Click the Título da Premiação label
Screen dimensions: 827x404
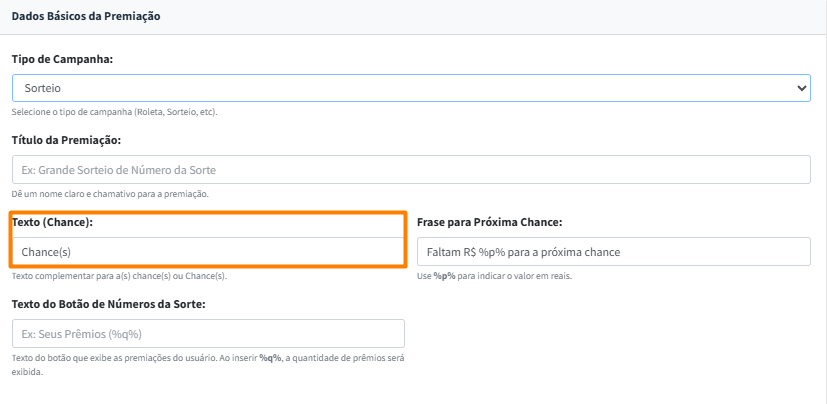click(x=66, y=141)
